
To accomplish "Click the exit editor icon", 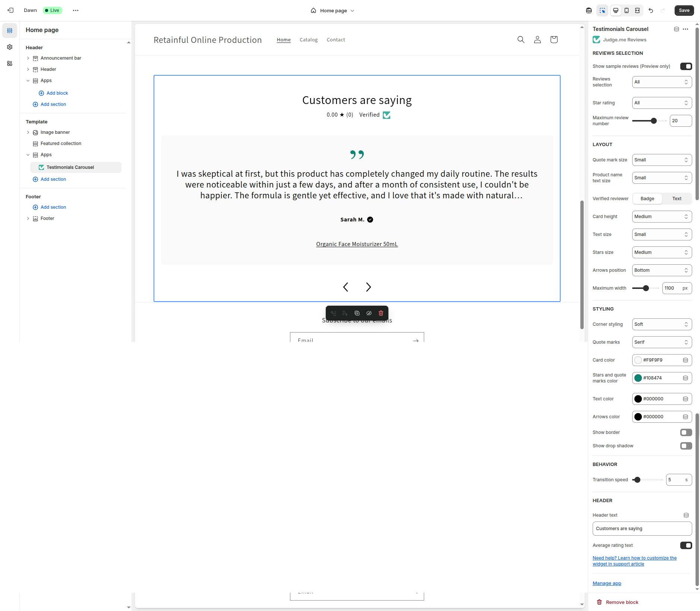I will pyautogui.click(x=10, y=10).
